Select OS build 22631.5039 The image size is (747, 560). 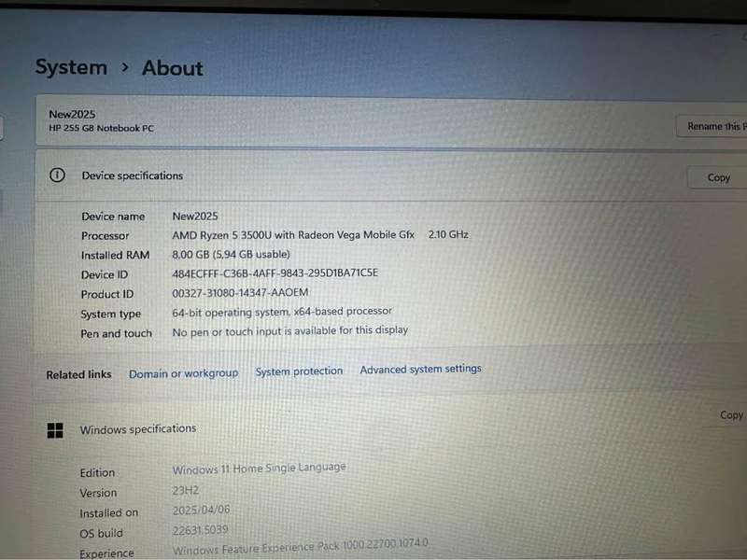[x=200, y=529]
